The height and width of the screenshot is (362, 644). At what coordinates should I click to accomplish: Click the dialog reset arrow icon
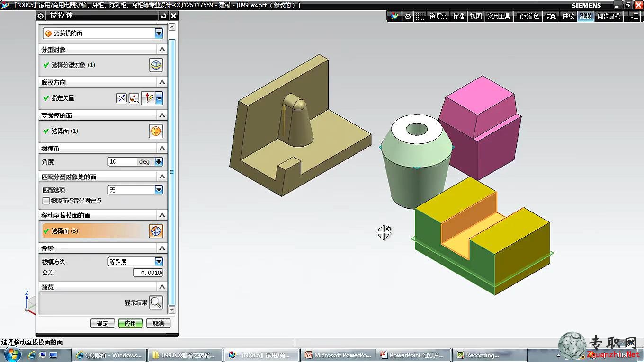click(164, 16)
